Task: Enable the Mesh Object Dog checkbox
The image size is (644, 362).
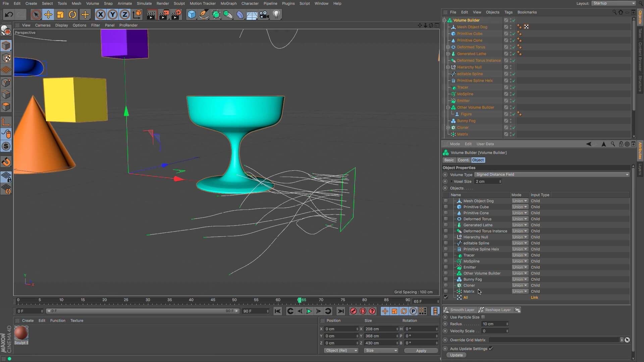Action: click(x=446, y=201)
